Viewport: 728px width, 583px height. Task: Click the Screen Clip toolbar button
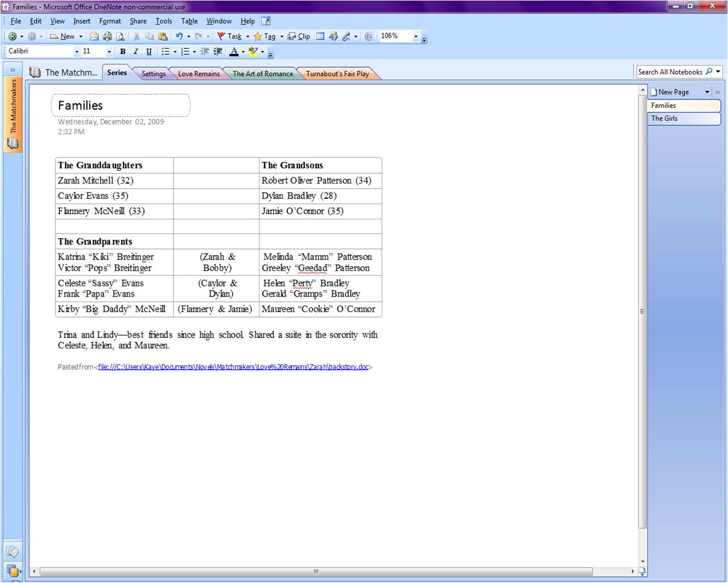click(299, 36)
